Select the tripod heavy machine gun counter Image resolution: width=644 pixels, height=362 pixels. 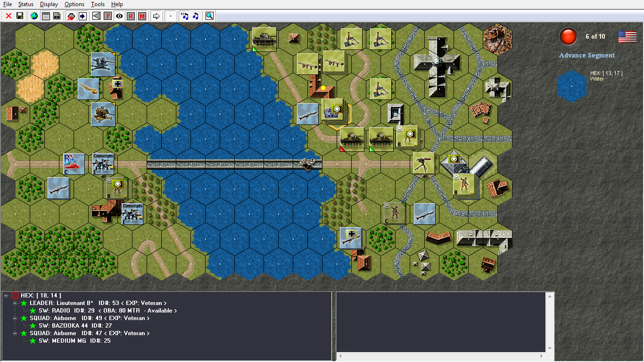pyautogui.click(x=424, y=163)
